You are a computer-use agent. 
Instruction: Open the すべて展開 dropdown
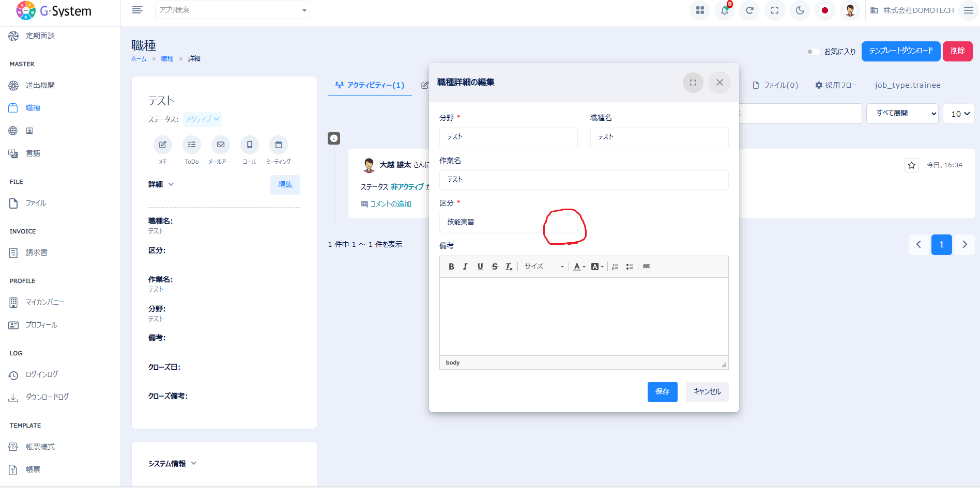click(x=902, y=114)
